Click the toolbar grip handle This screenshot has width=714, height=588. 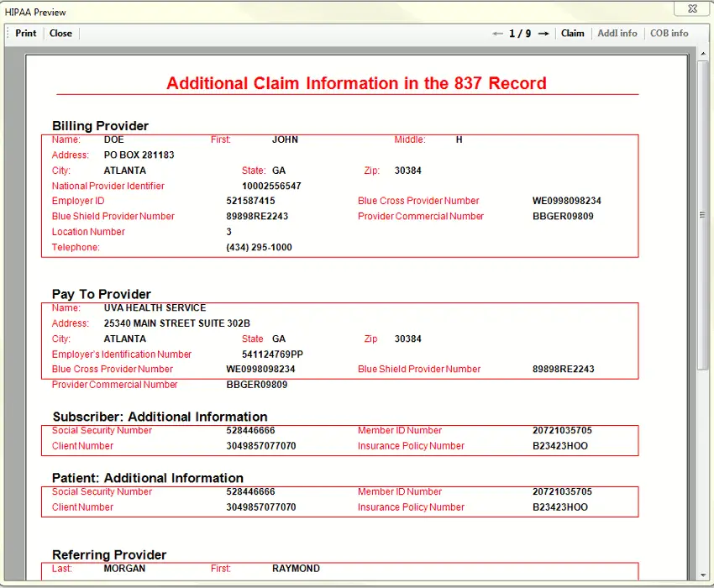[8, 34]
